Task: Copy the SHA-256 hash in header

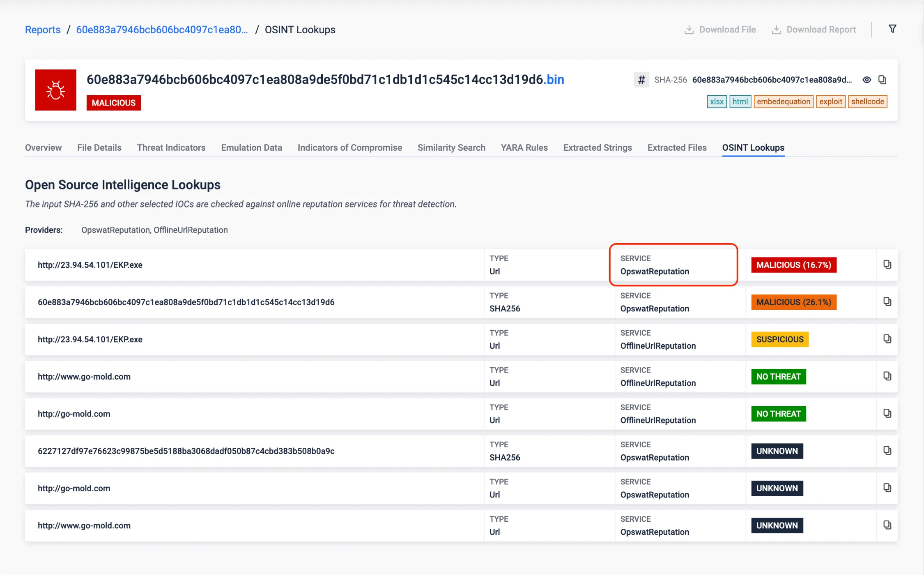Action: tap(882, 80)
